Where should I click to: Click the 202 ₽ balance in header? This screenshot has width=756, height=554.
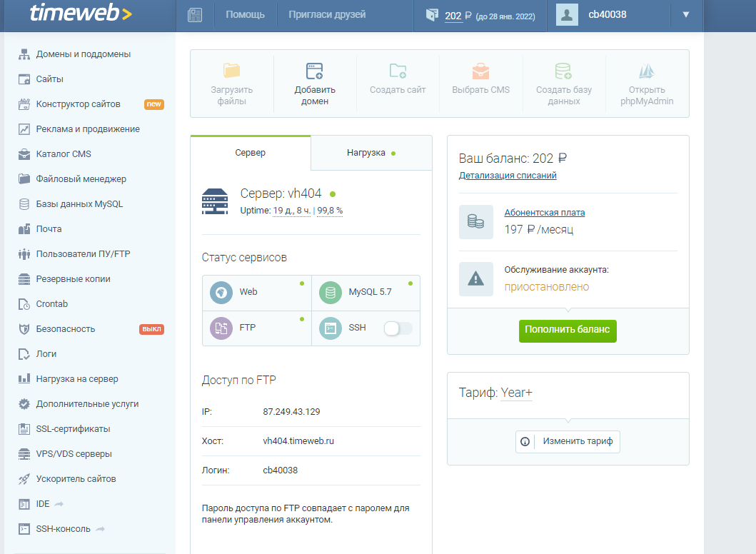(458, 16)
